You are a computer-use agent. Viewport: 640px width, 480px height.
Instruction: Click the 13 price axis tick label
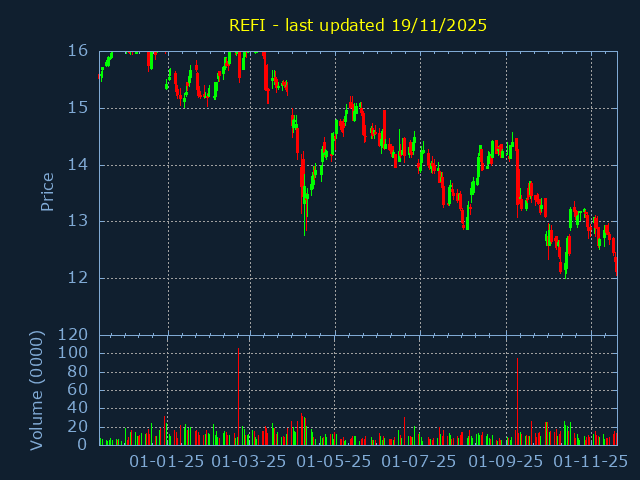pos(78,222)
